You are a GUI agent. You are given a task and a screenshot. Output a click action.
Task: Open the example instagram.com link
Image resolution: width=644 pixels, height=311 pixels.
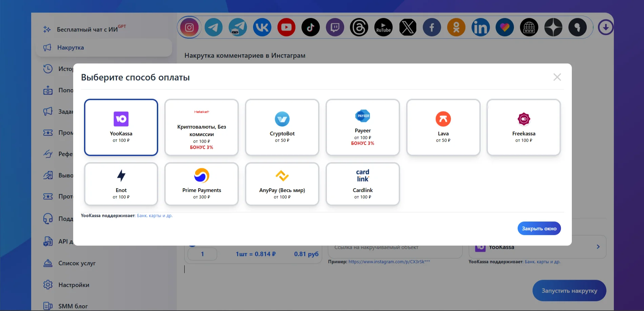pos(389,262)
